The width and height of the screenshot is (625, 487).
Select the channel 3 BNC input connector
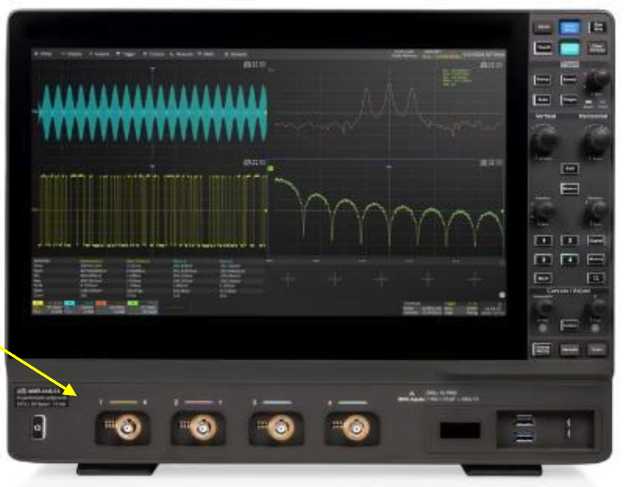277,428
